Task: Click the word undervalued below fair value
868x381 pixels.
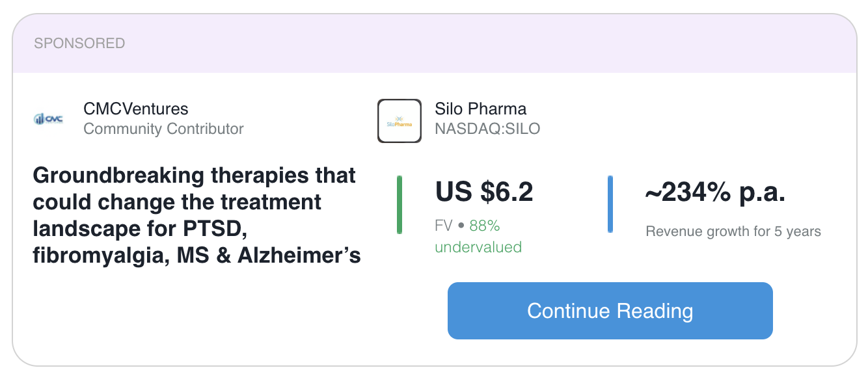Action: (x=478, y=248)
